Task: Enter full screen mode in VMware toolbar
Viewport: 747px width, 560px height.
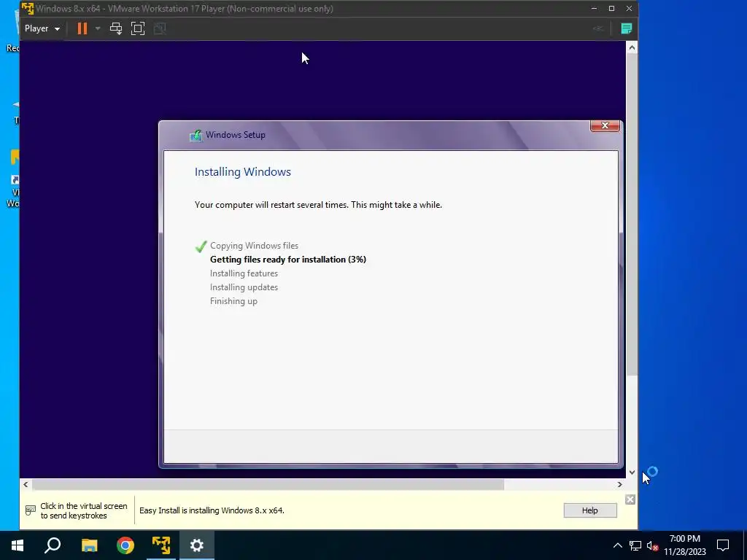Action: (138, 28)
